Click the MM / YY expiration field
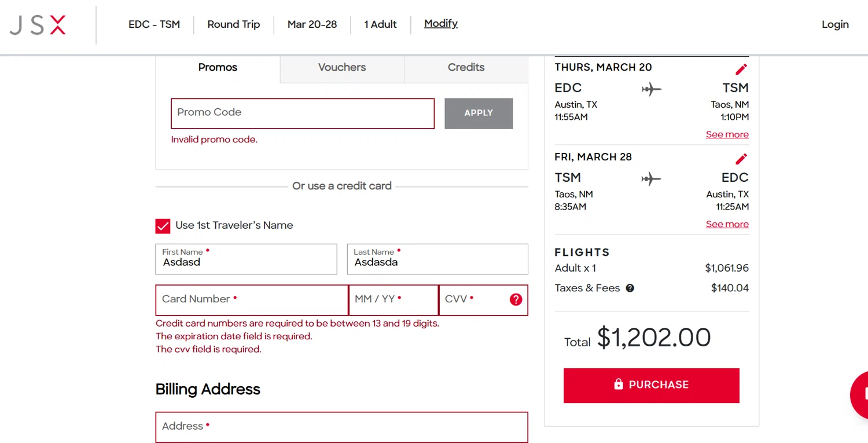 click(393, 300)
